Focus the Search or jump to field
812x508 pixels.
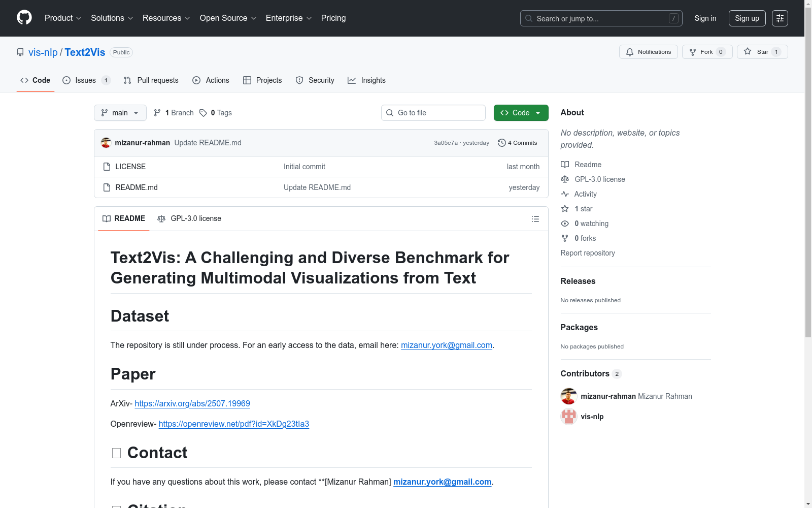(x=601, y=18)
